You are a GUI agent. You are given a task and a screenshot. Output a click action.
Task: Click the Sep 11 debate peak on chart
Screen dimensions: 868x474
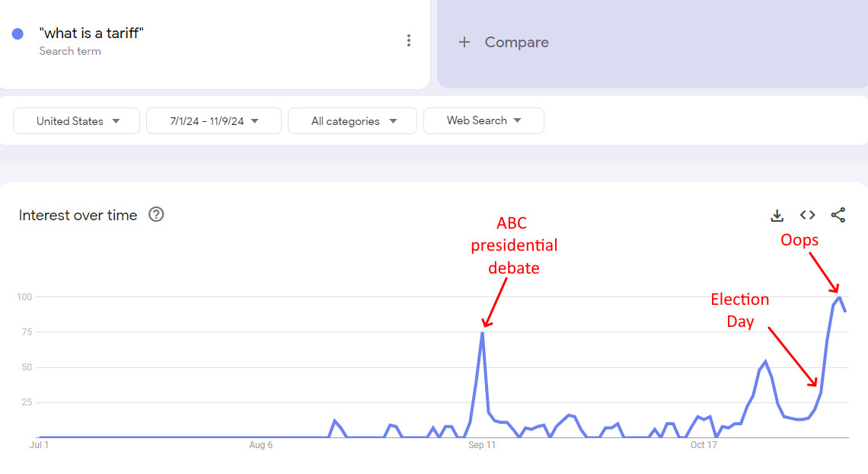[483, 333]
